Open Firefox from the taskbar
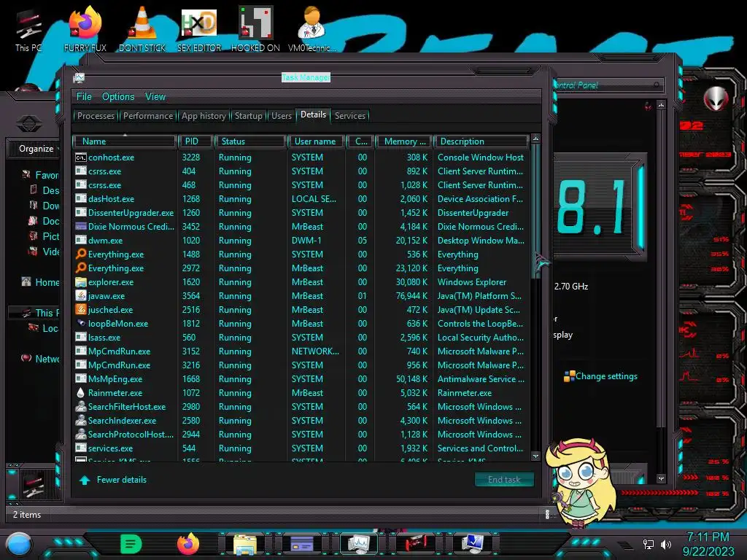Screen dimensions: 747x560 (188, 544)
